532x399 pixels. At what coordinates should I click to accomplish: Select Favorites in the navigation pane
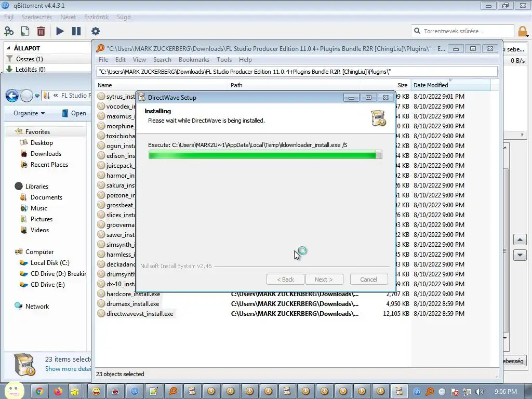click(37, 131)
